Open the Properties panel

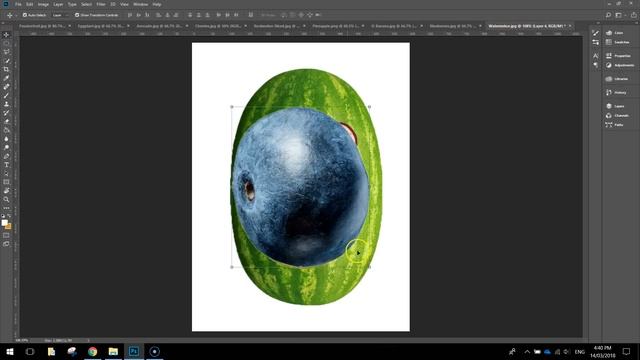point(618,56)
